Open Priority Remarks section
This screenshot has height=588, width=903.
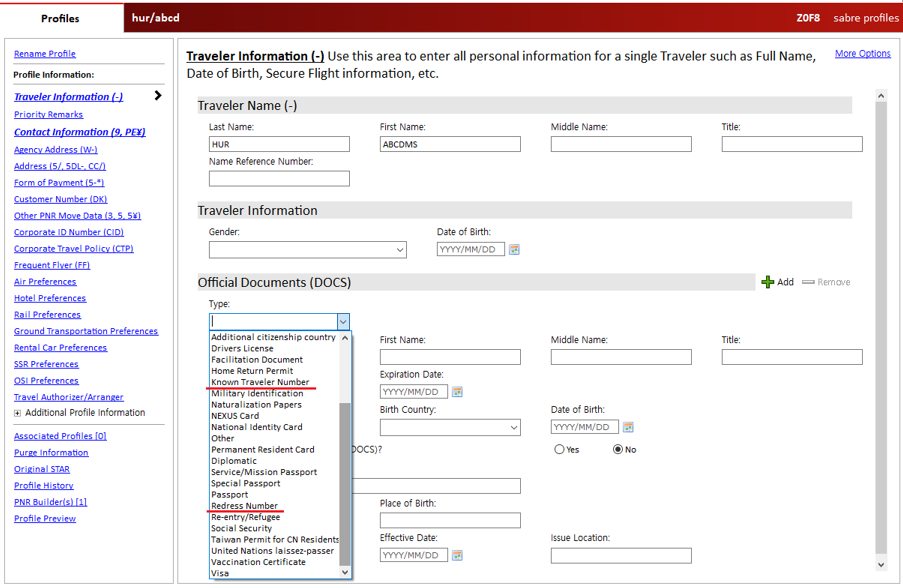(48, 115)
